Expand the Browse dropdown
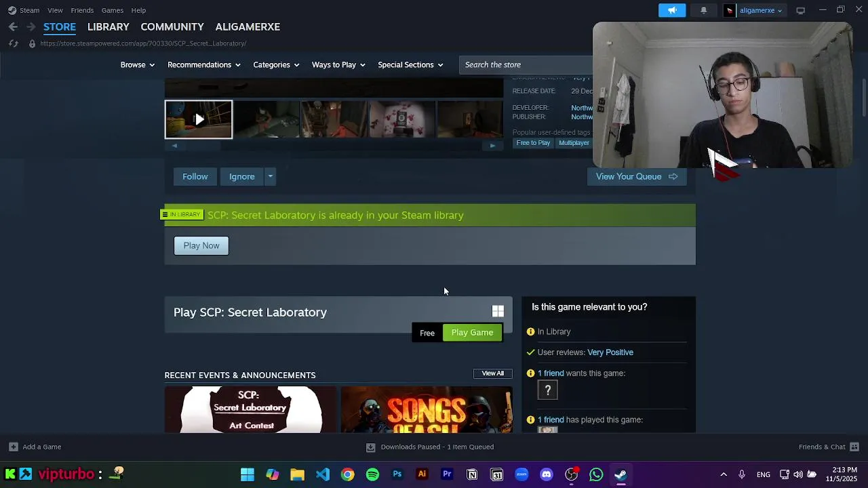Screen dimensions: 868x488 coord(138,64)
